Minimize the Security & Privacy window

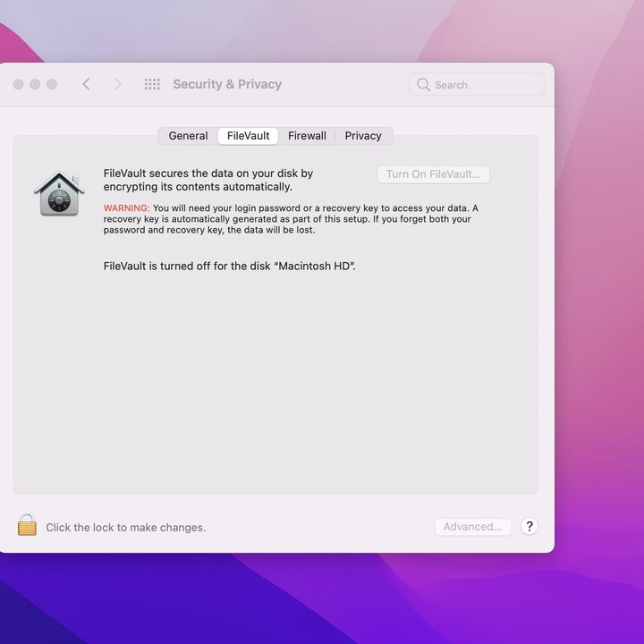pos(35,84)
